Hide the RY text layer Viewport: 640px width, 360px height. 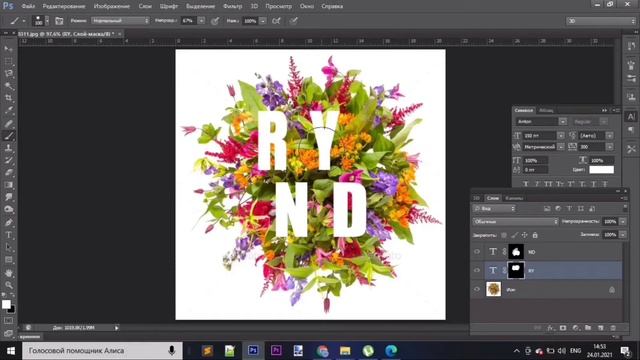tap(477, 270)
